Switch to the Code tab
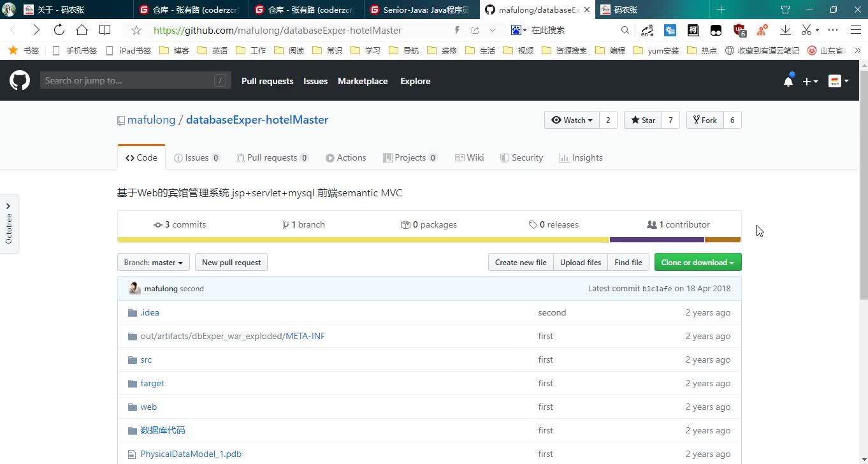 [x=141, y=157]
